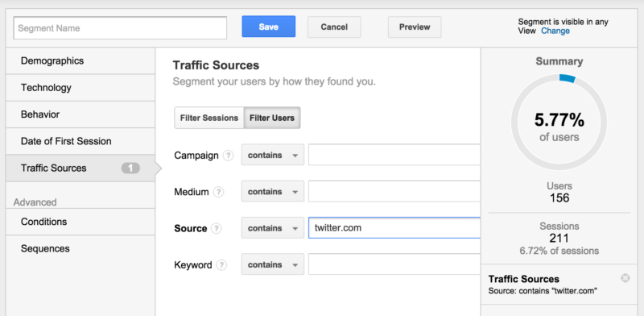
Task: Click the blue Save button
Action: click(269, 27)
